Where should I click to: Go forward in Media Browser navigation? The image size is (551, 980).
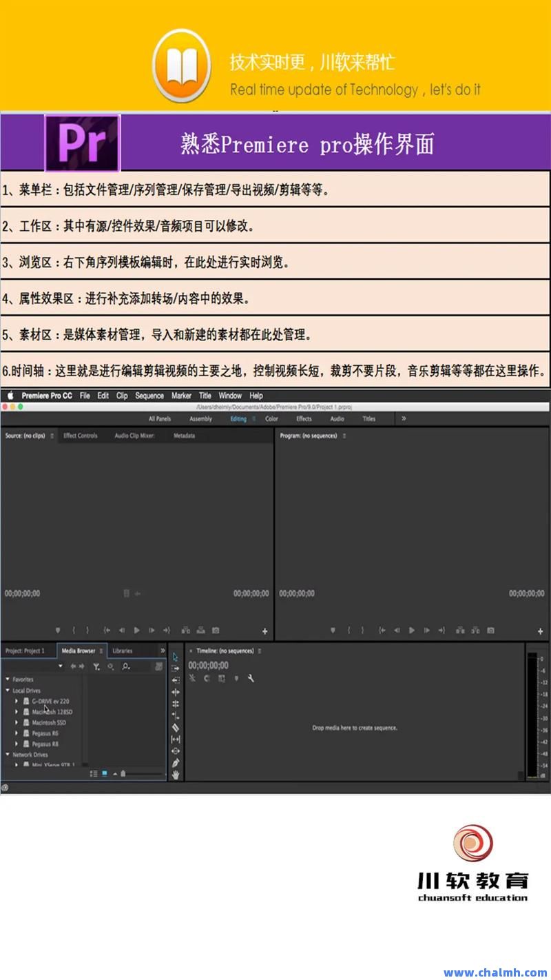coord(83,666)
